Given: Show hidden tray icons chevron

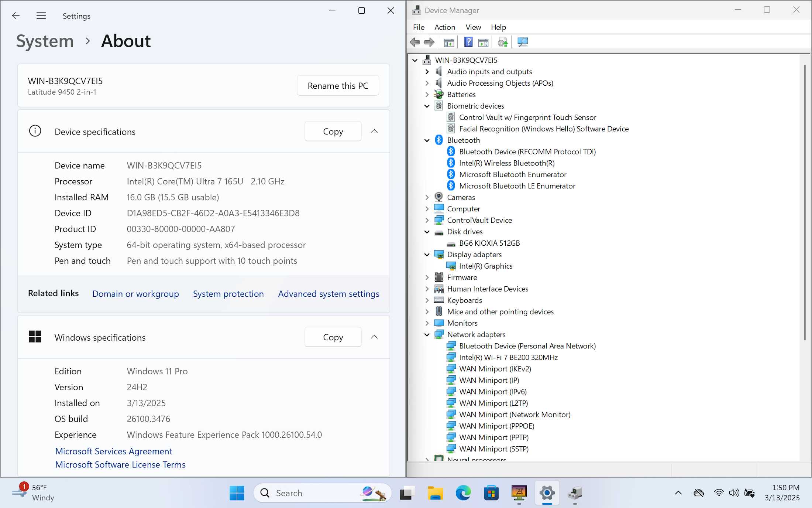Looking at the screenshot, I should [x=678, y=493].
